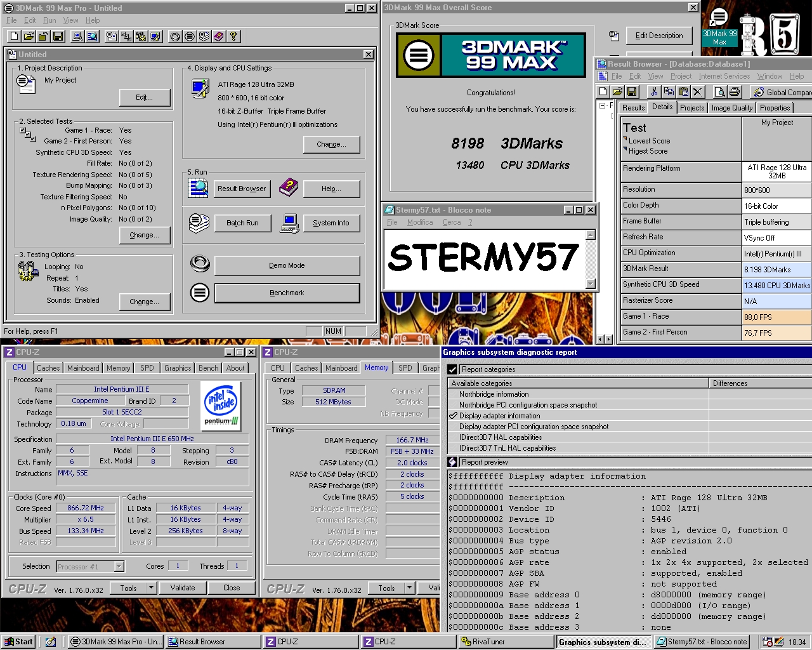The image size is (812, 650).
Task: Click the 18.34 system tray clock
Action: (797, 642)
